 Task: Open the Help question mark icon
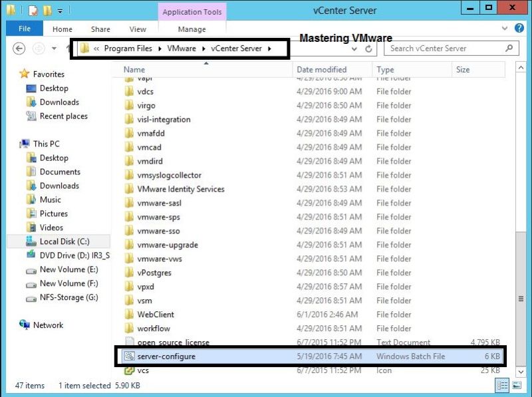[x=519, y=29]
